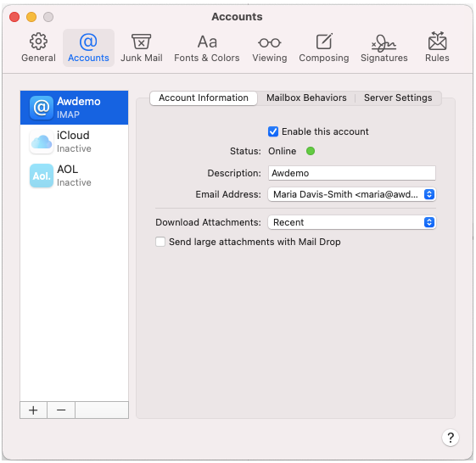
Task: Open Fonts & Colors preferences
Action: [207, 47]
